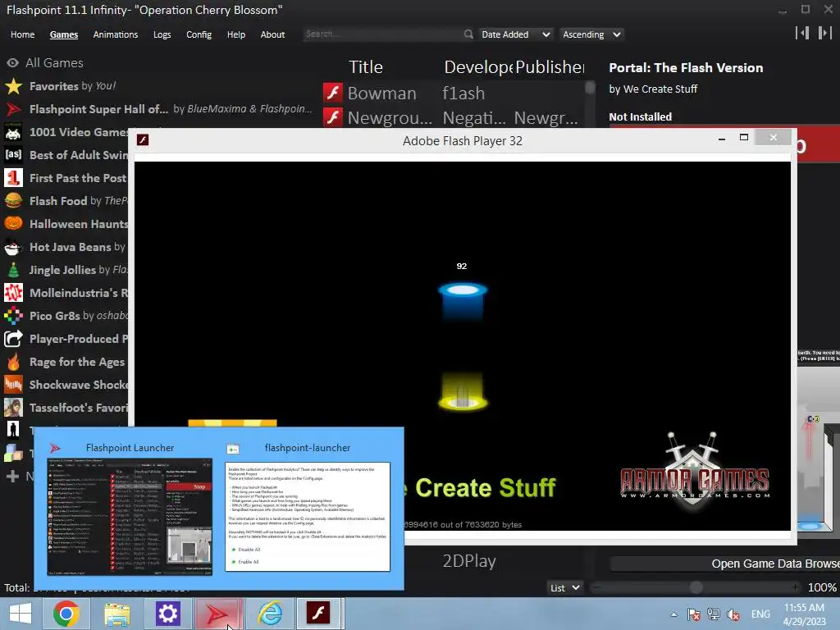The image size is (840, 630).
Task: Toggle the left sidebar collapse icon
Action: pos(802,33)
